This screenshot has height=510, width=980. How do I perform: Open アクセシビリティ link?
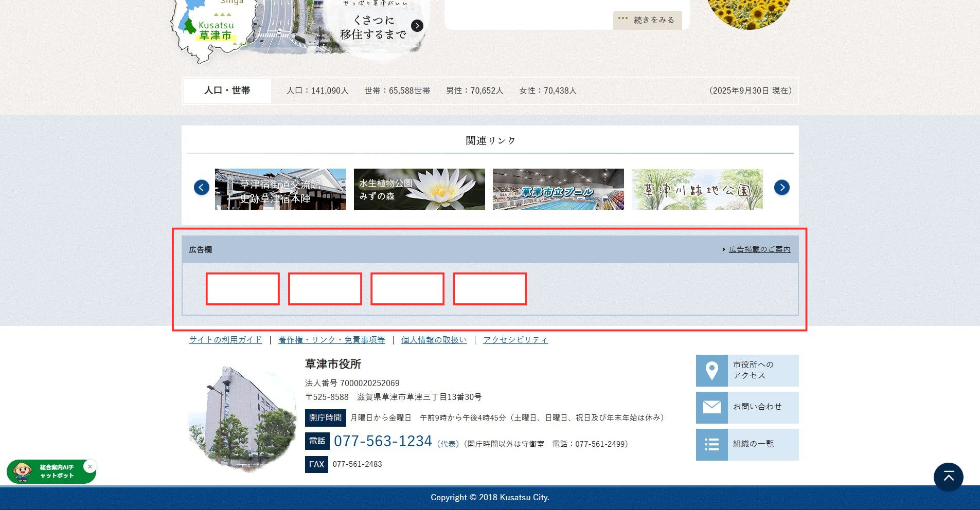point(515,340)
